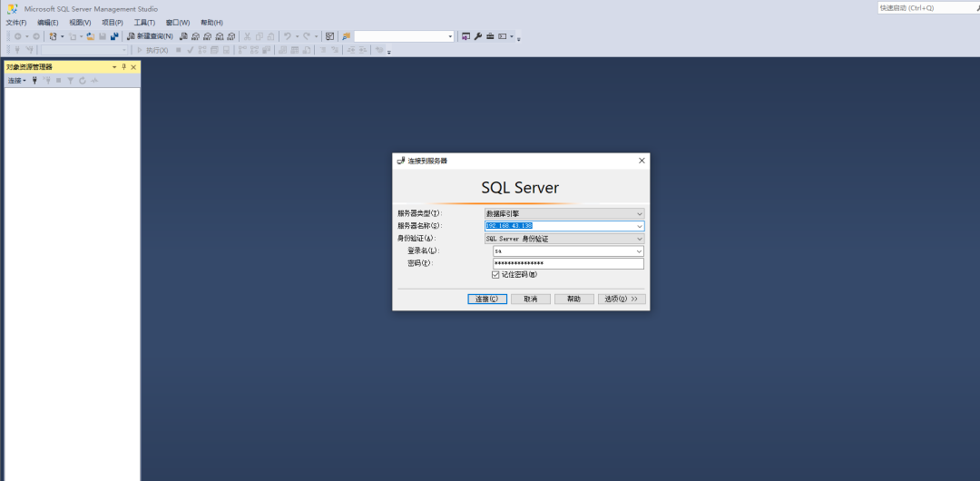Image resolution: width=980 pixels, height=481 pixels.
Task: Click the Options (选项) >> button
Action: [622, 299]
